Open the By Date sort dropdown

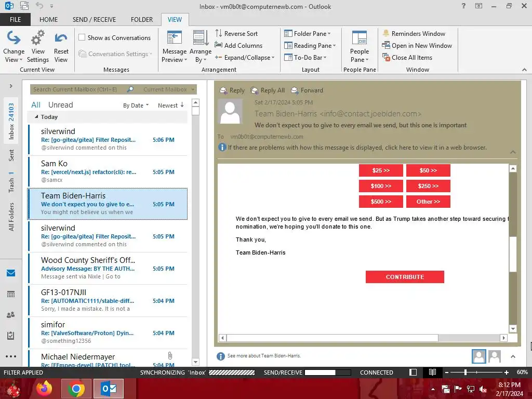click(136, 105)
